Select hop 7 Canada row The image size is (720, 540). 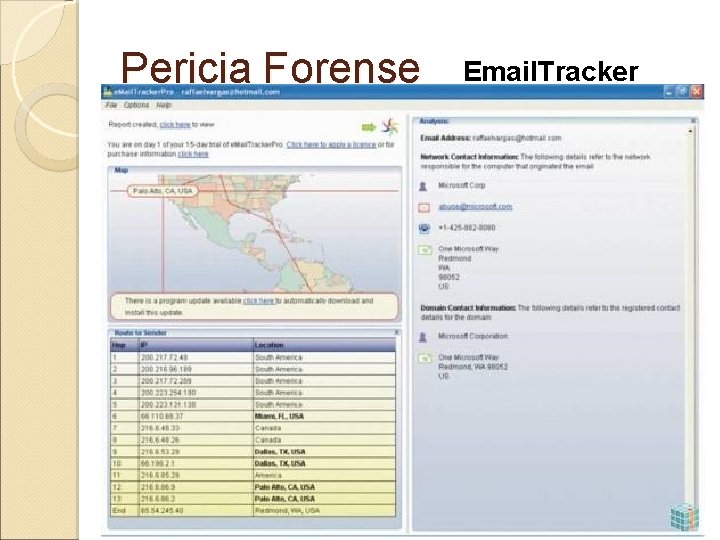(253, 428)
